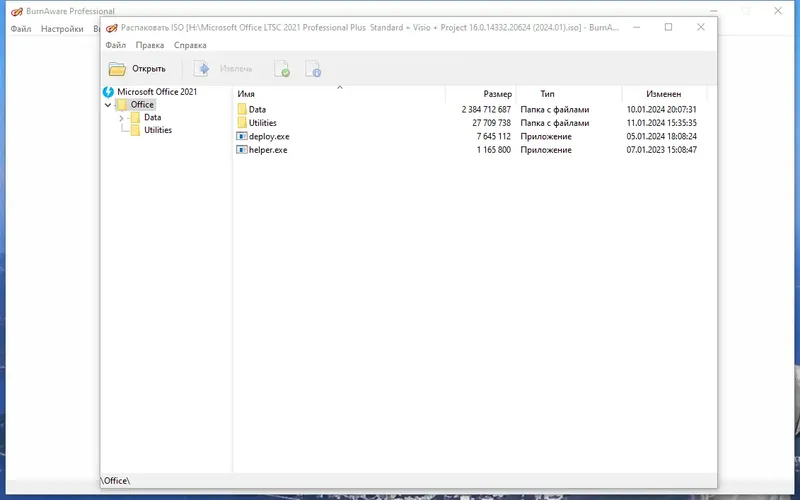This screenshot has height=500, width=800.
Task: Open Настройки menu in BurnAware Professional window
Action: tap(62, 29)
